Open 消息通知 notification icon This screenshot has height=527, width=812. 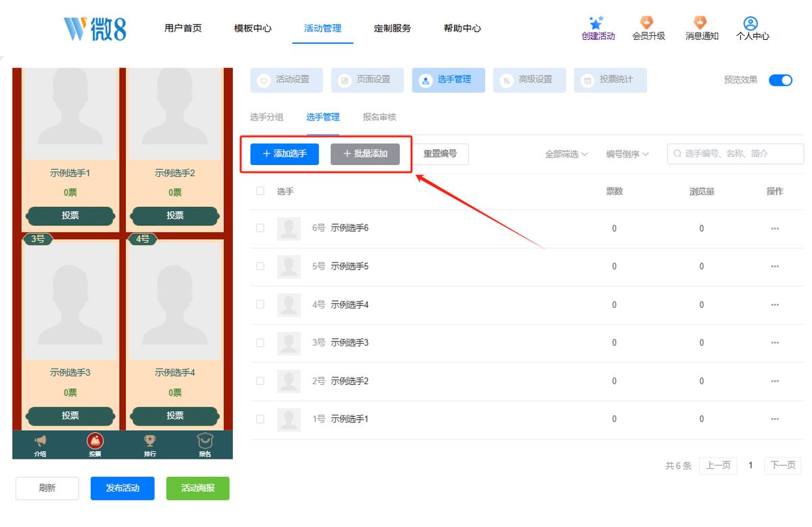(701, 23)
